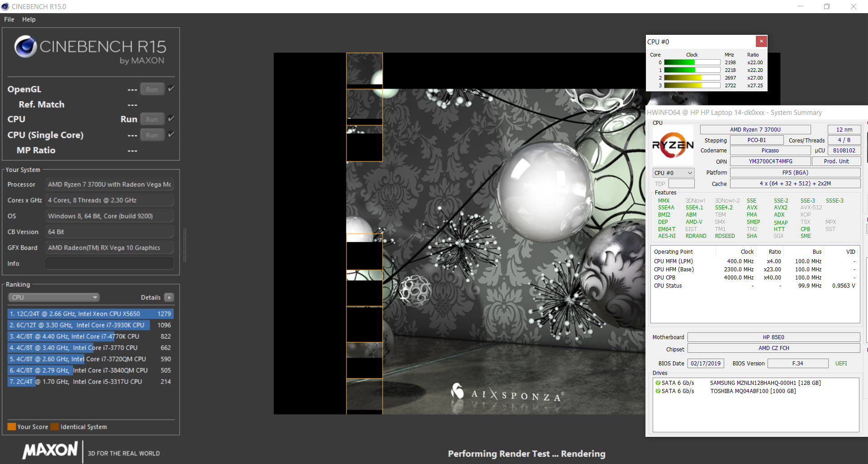Click the panel resize grip handle
This screenshot has height=464, width=868.
(x=185, y=245)
